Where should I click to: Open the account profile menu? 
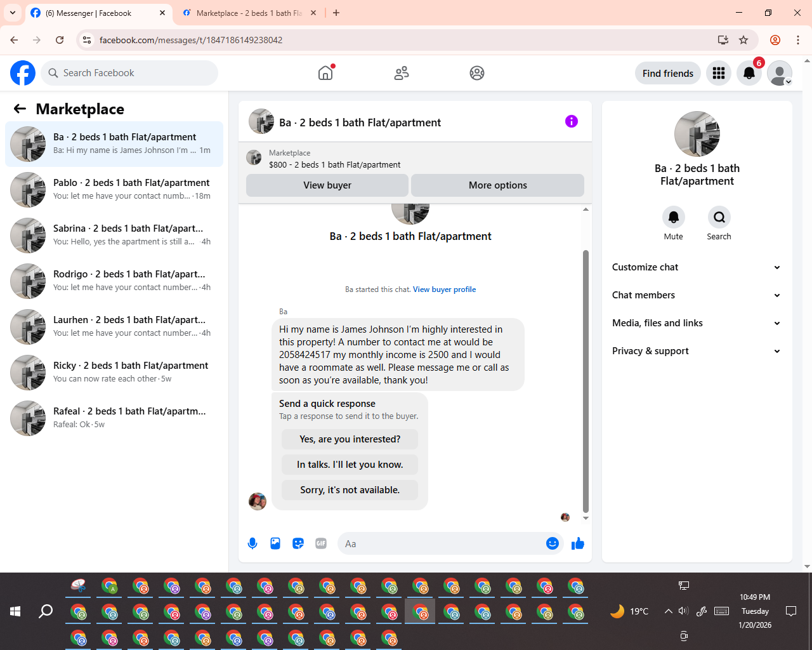(x=780, y=73)
